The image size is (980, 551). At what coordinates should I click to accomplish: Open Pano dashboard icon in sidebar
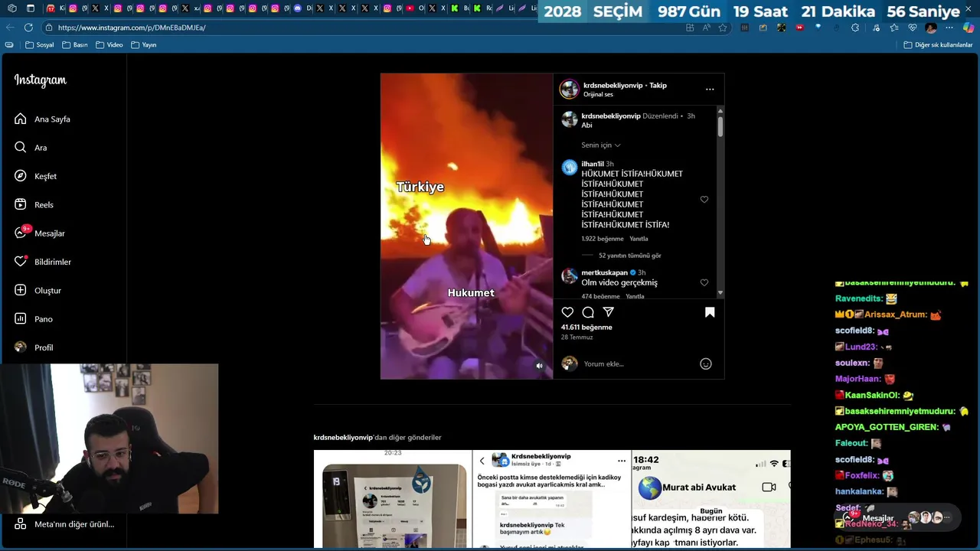21,318
